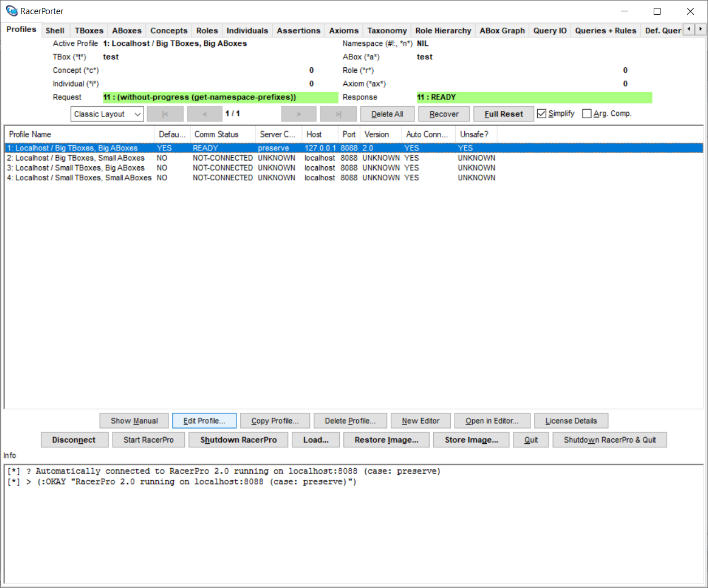Screen dimensions: 708x588
Task: Sort by Comm Status column header
Action: pyautogui.click(x=223, y=135)
